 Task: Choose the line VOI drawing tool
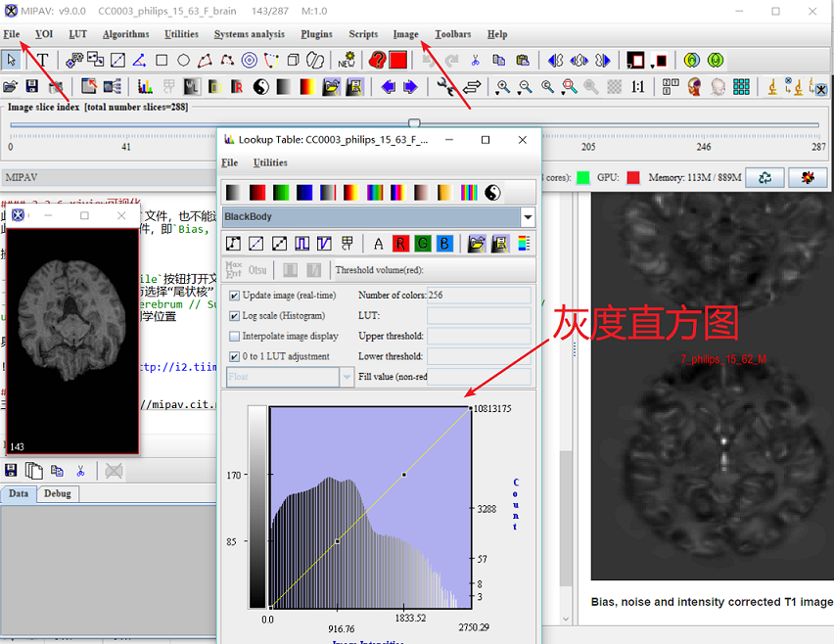click(x=117, y=60)
